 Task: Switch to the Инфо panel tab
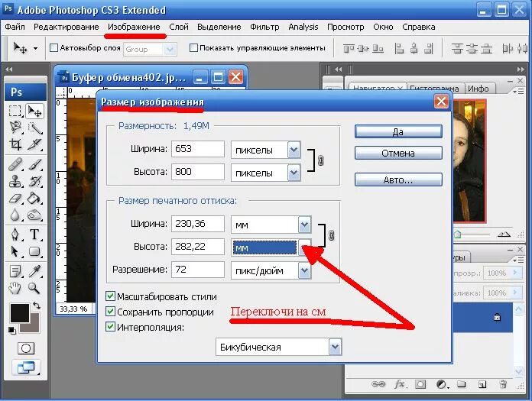pos(478,89)
